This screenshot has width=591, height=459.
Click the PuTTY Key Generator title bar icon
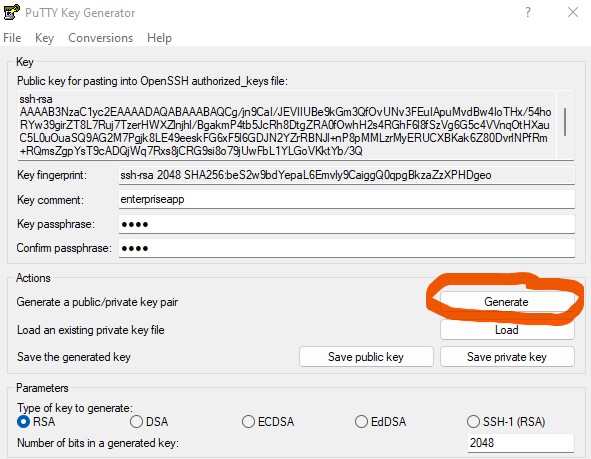tap(11, 12)
